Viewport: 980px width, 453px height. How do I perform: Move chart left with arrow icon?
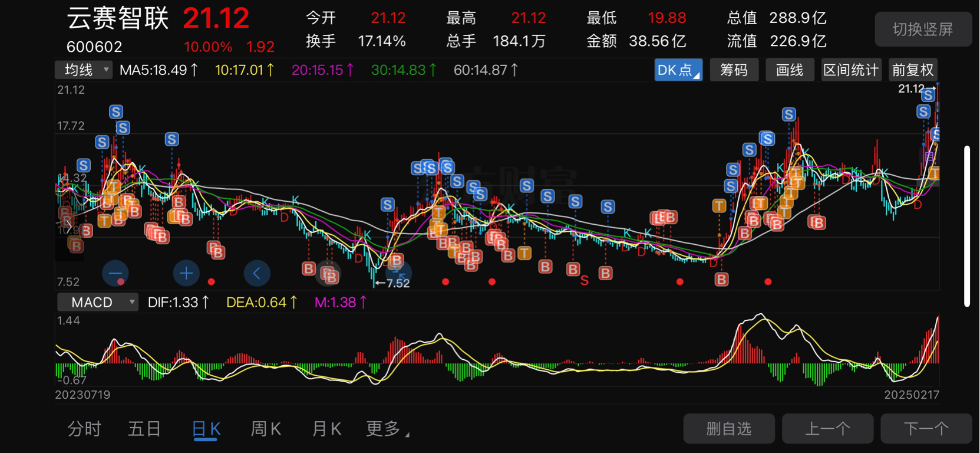point(257,273)
